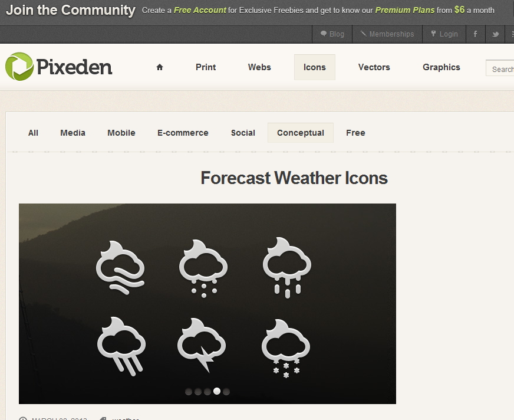Go to first slide dot

coord(189,392)
